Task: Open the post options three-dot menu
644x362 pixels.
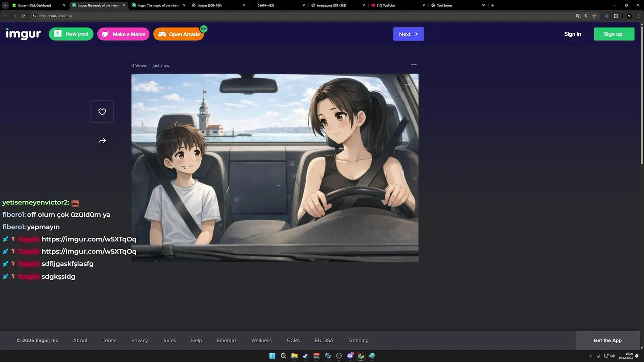Action: [x=414, y=65]
